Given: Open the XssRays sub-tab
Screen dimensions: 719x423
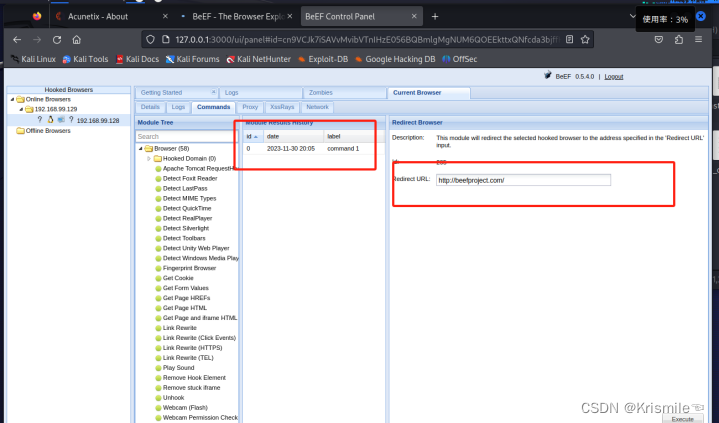Looking at the screenshot, I should point(282,107).
